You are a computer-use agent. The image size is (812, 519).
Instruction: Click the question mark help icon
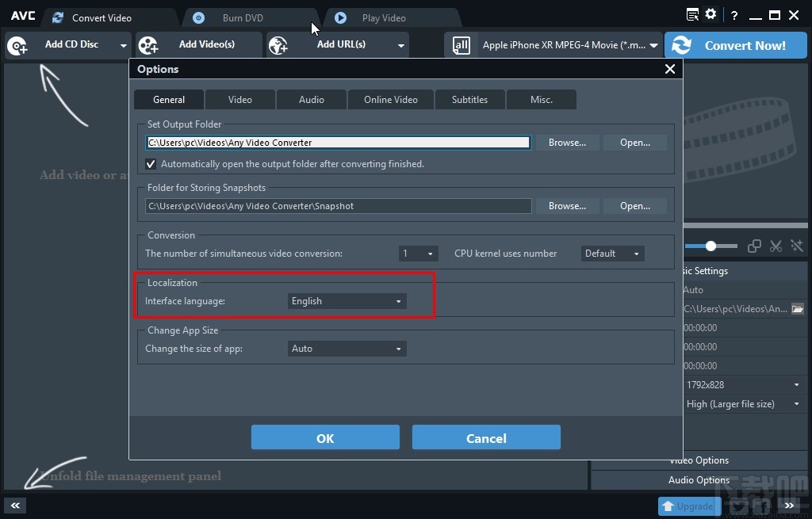coord(734,15)
